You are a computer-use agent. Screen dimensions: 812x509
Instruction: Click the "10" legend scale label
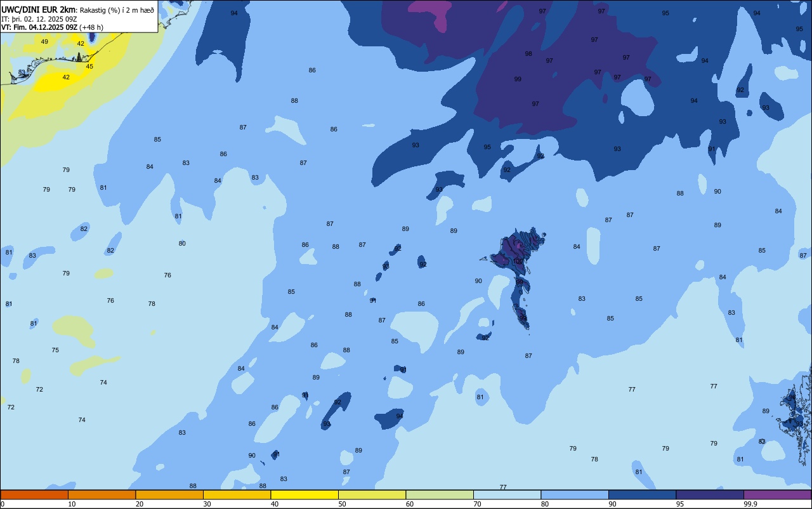click(x=72, y=504)
